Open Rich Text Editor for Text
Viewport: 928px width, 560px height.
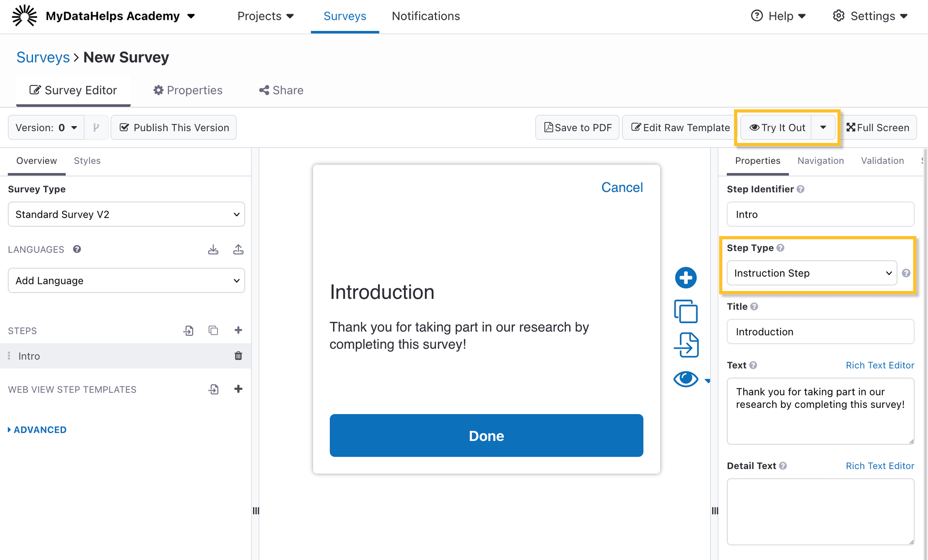tap(879, 365)
